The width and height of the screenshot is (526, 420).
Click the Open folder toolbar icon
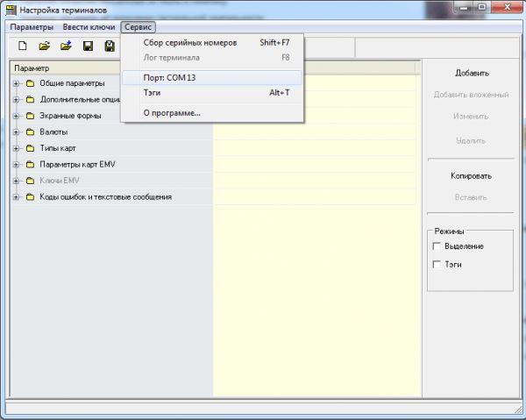[45, 46]
